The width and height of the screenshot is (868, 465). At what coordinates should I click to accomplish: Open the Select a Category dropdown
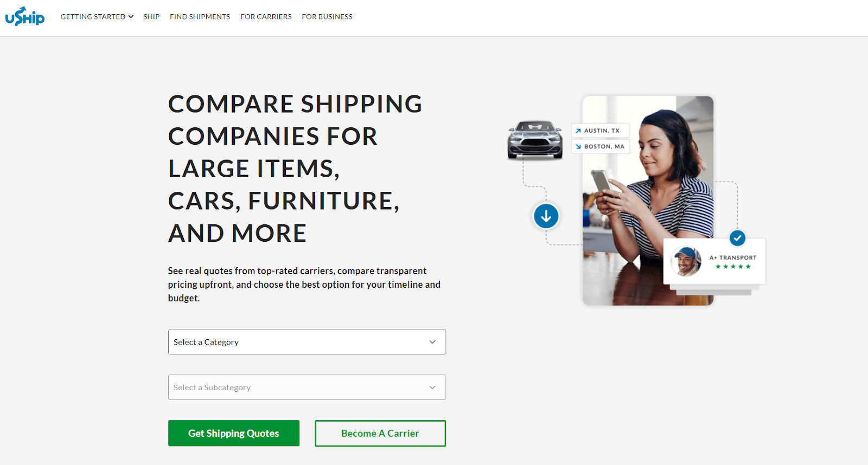307,342
